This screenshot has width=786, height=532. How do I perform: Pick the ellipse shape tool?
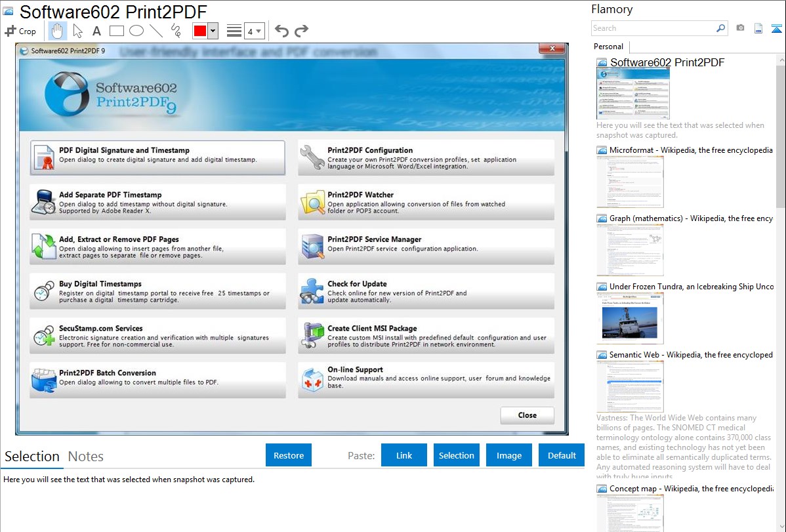(x=136, y=31)
